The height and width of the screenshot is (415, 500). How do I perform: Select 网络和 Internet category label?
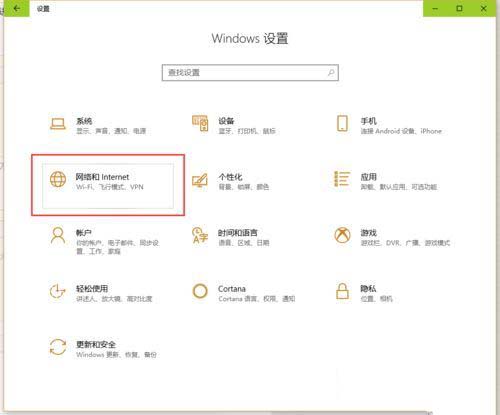coord(102,177)
